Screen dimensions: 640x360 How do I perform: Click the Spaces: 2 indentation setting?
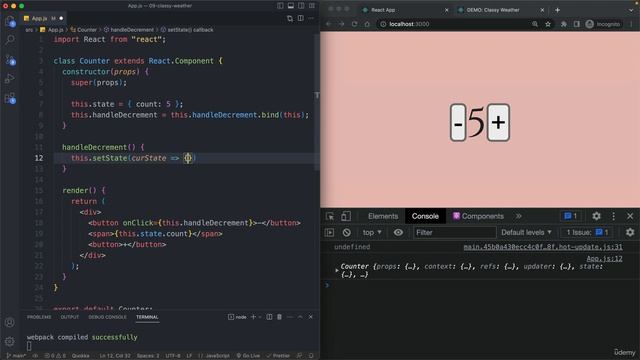(148, 356)
